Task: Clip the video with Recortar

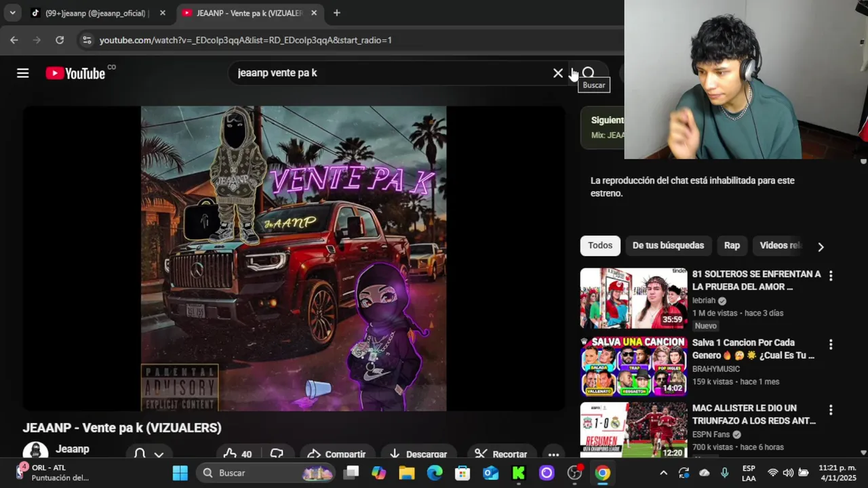Action: (x=501, y=454)
